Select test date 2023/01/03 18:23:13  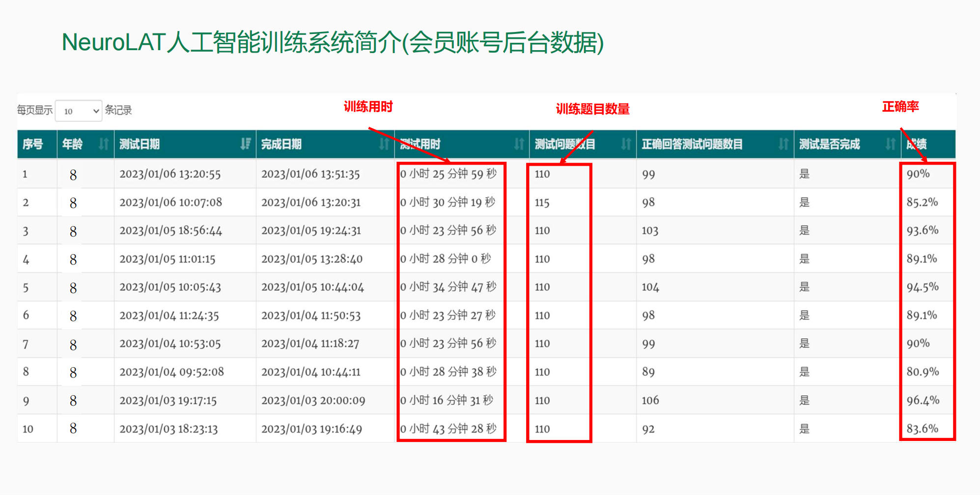[x=168, y=429]
